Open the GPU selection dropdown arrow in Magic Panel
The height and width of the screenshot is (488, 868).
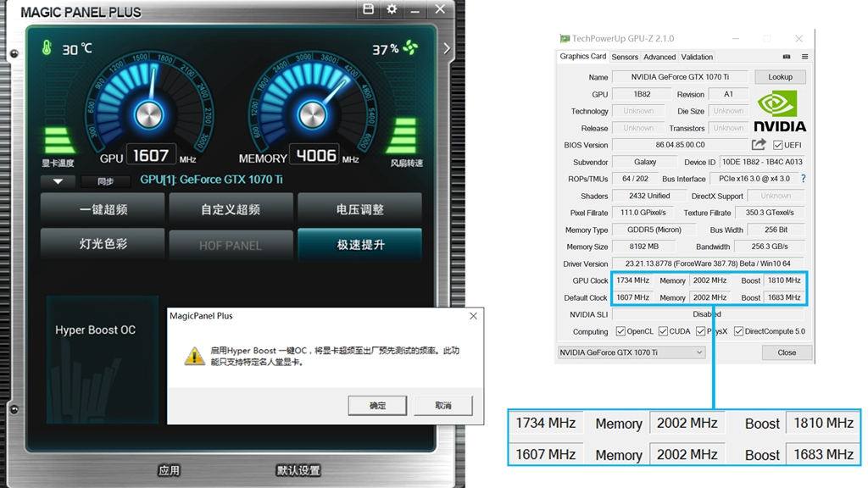click(58, 181)
